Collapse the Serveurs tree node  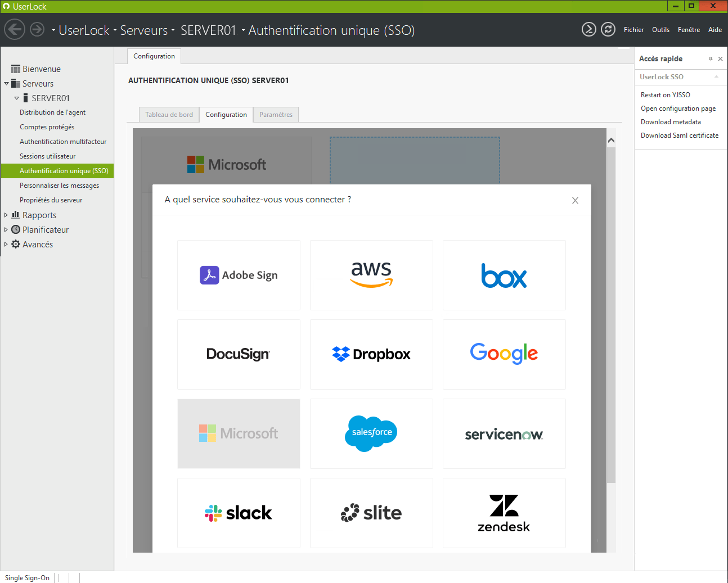click(6, 84)
